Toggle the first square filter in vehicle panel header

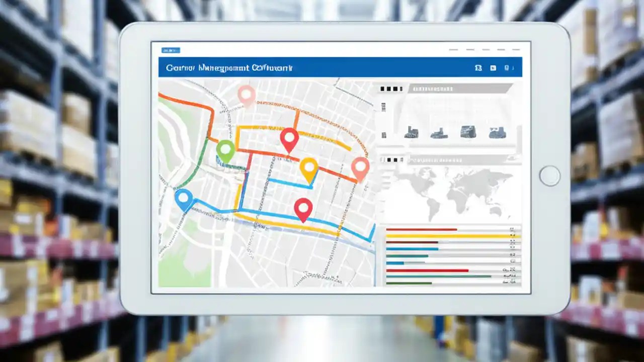(x=382, y=89)
